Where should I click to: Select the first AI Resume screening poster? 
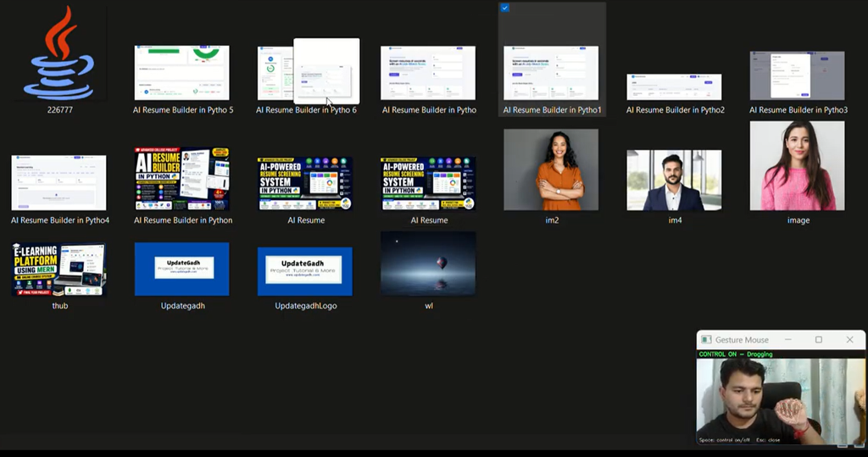tap(305, 183)
